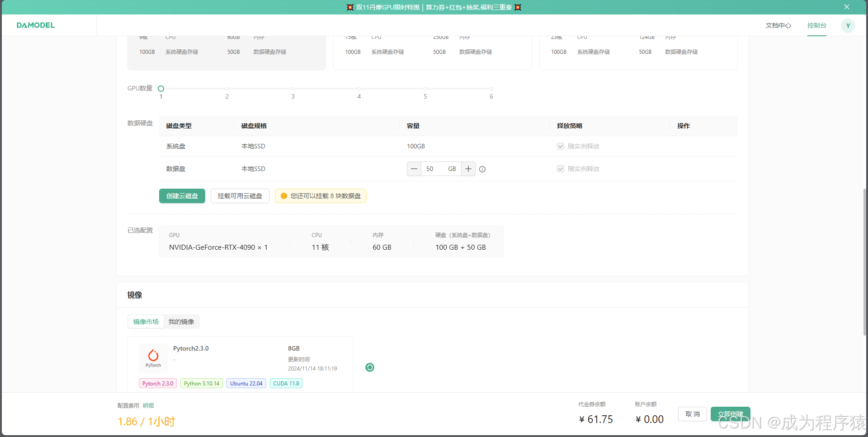Set GPU数量 slider to 4

tap(359, 89)
